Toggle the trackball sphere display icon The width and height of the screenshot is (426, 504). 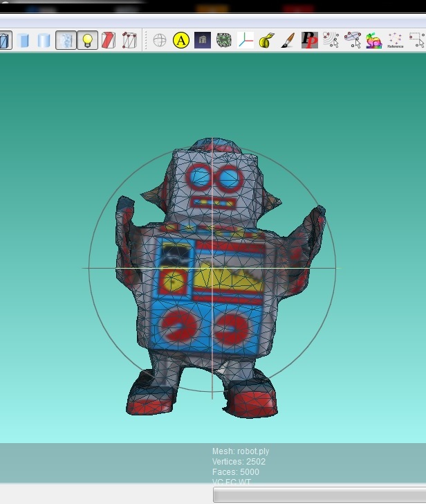pyautogui.click(x=160, y=40)
